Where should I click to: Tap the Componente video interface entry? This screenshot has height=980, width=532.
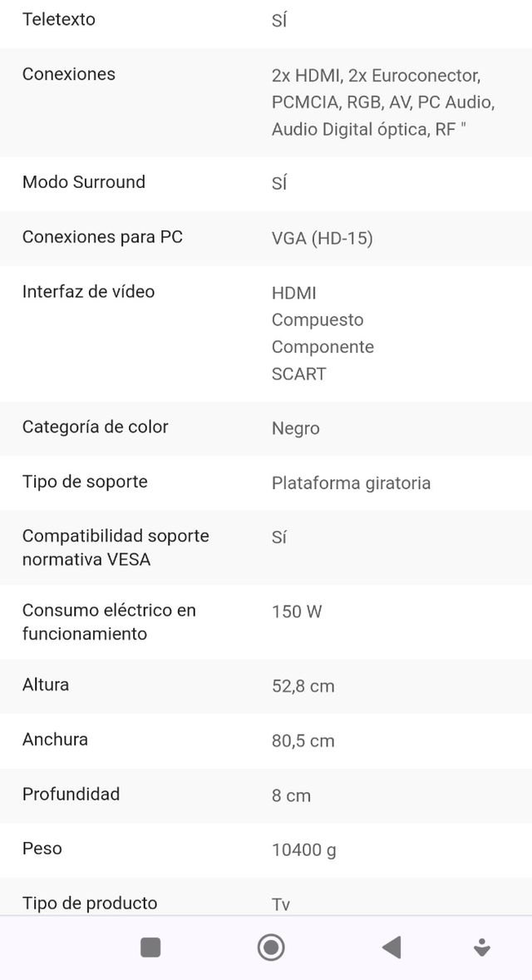click(323, 347)
